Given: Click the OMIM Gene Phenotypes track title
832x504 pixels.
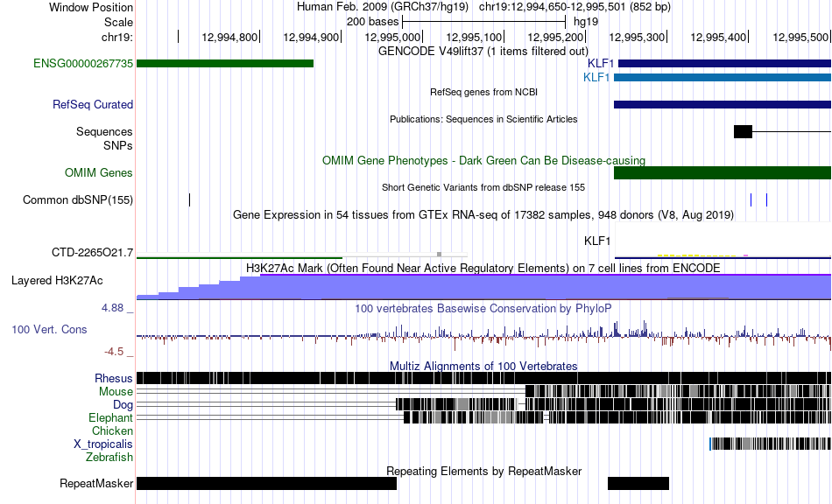Looking at the screenshot, I should tap(484, 161).
